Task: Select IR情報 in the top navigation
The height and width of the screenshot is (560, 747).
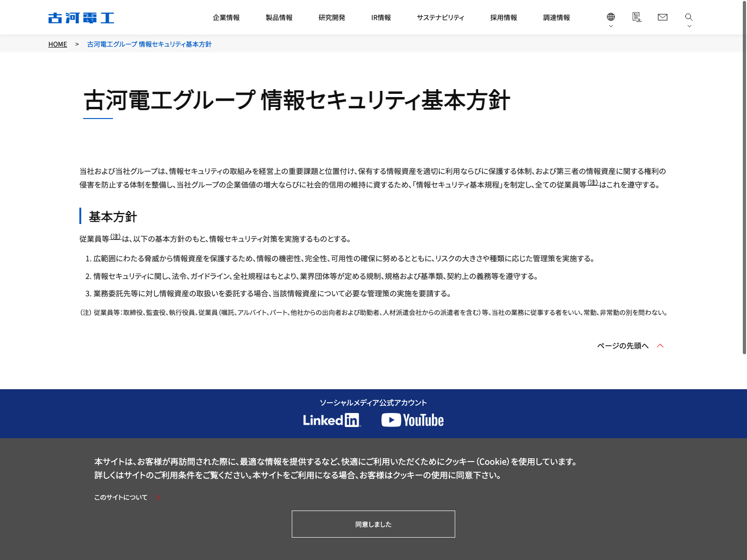Action: (381, 18)
